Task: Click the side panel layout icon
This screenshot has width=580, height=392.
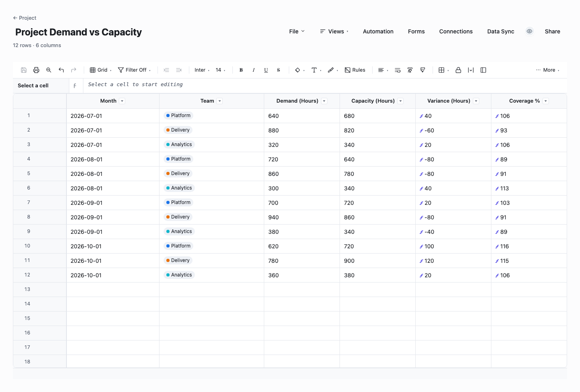Action: pos(483,70)
